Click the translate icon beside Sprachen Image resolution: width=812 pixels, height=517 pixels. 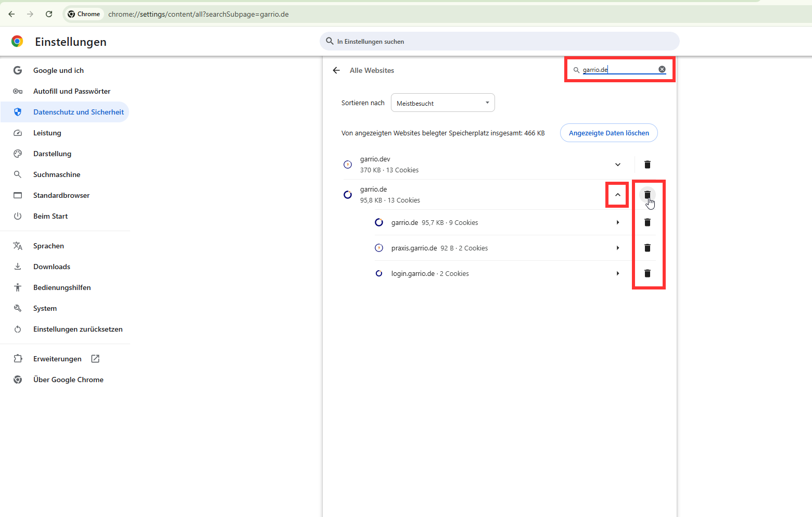[x=18, y=246]
